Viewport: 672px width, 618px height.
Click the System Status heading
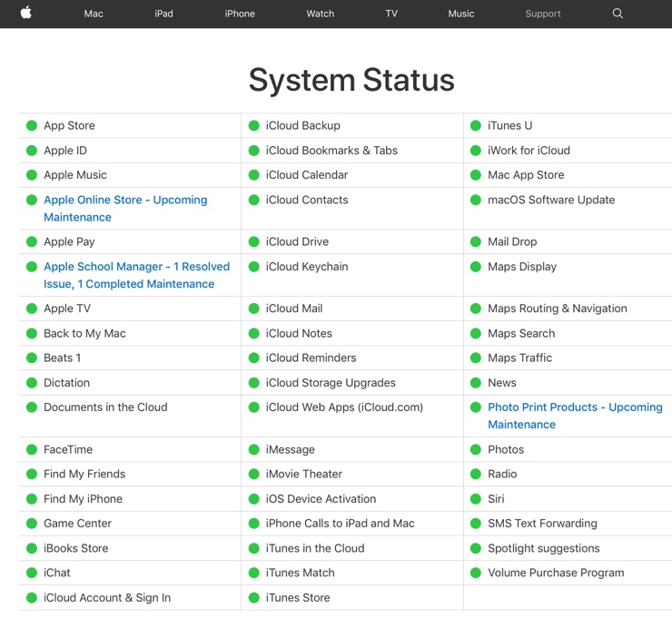pos(351,80)
